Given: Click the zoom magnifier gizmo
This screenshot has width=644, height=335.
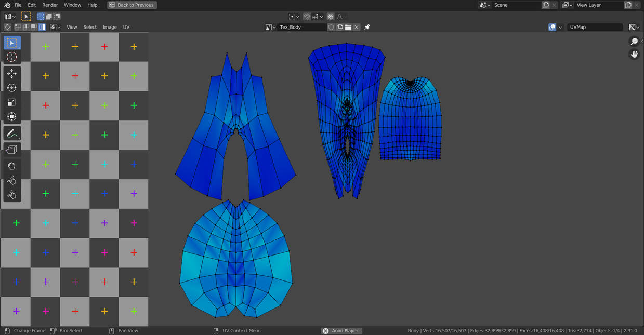Looking at the screenshot, I should (x=634, y=42).
